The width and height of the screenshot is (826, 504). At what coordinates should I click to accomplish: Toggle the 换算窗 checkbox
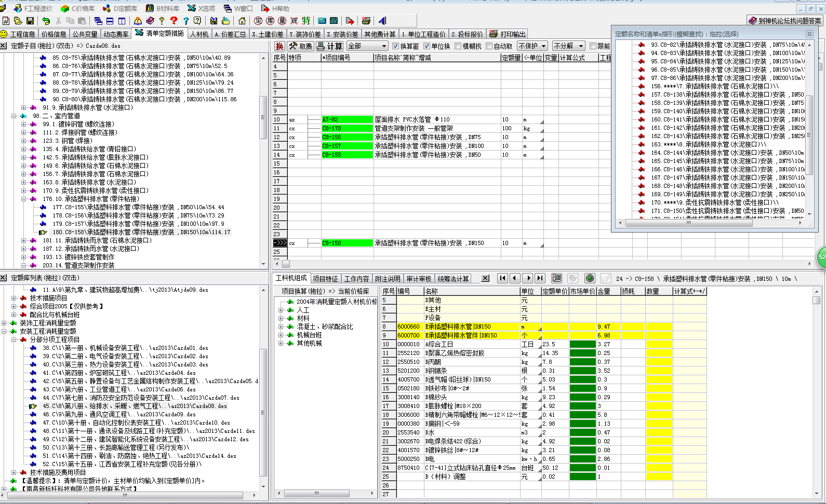[396, 46]
